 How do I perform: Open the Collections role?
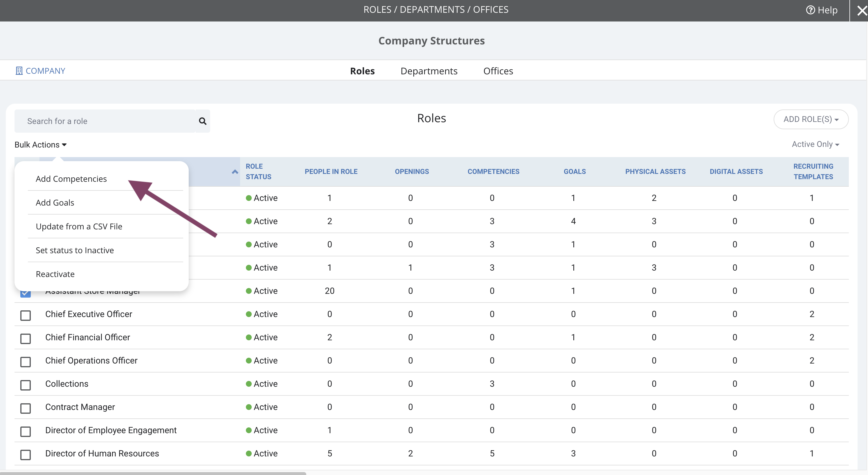67,384
